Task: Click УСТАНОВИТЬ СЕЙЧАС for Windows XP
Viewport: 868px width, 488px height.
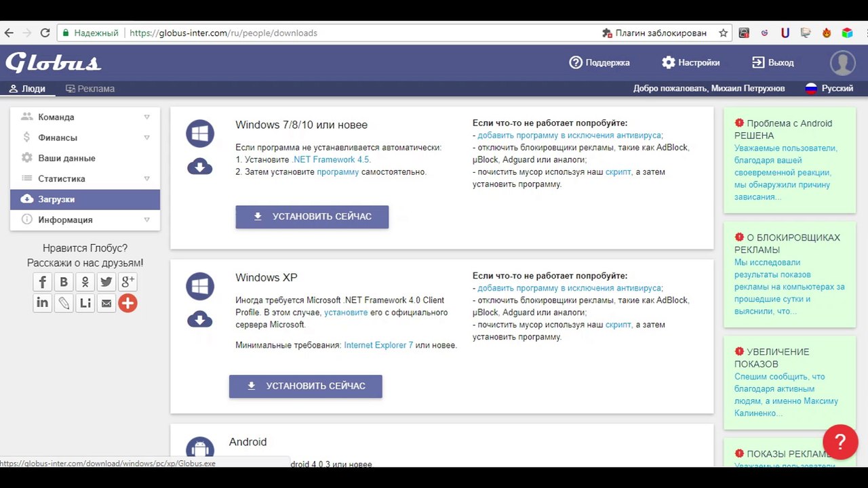Action: pos(306,386)
